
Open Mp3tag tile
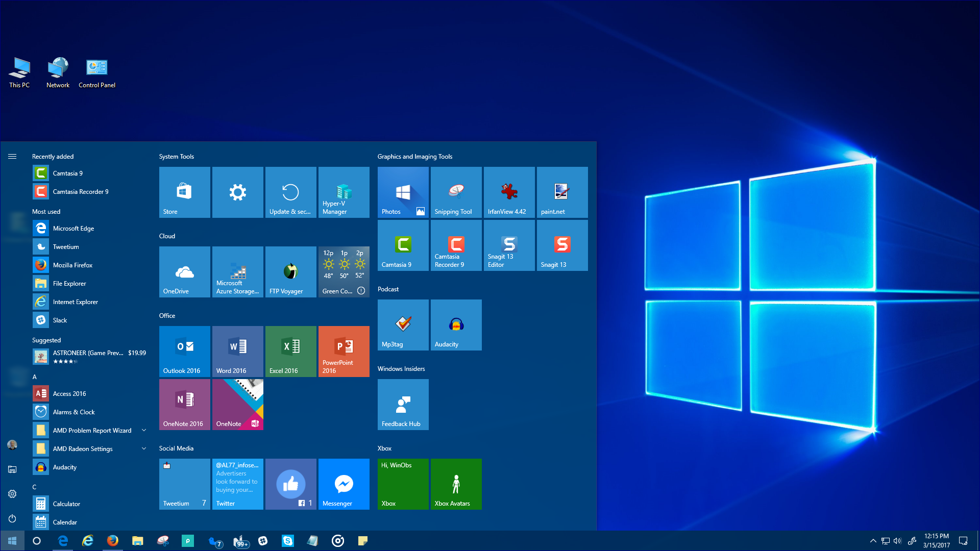point(403,325)
